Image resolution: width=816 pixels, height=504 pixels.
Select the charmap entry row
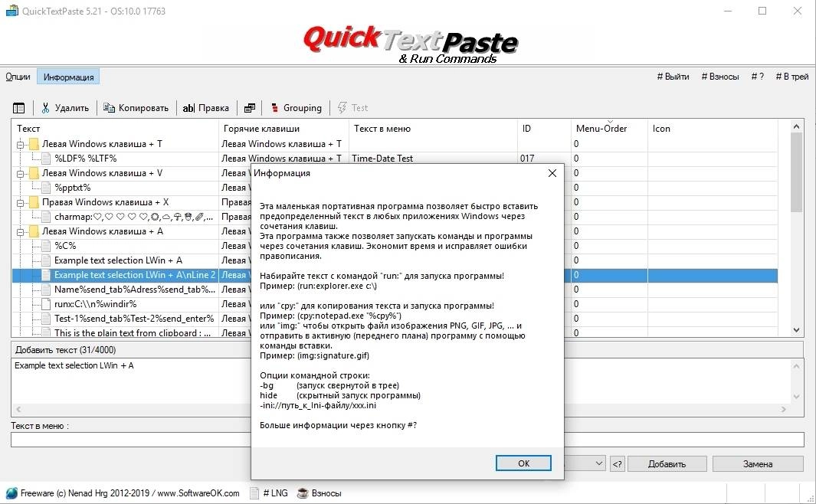[134, 217]
